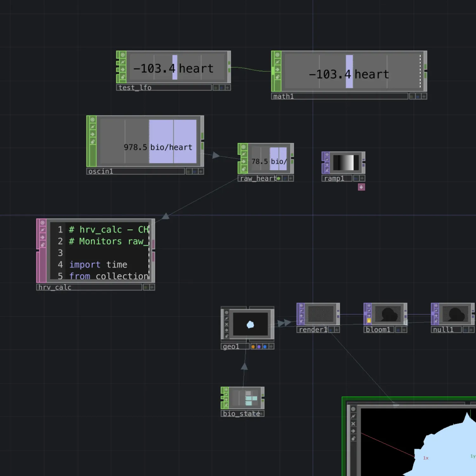Toggle blue flag dot under geo1
The width and height of the screenshot is (476, 476).
click(x=265, y=347)
